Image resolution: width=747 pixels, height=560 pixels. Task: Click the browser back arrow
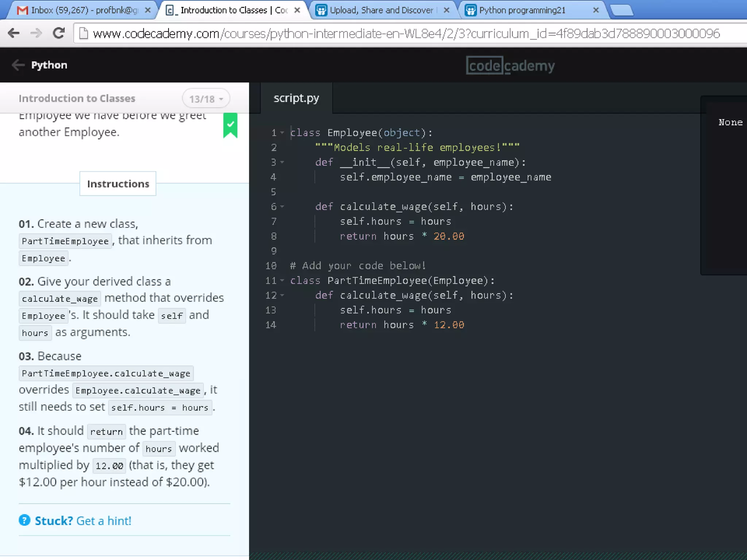pos(13,33)
